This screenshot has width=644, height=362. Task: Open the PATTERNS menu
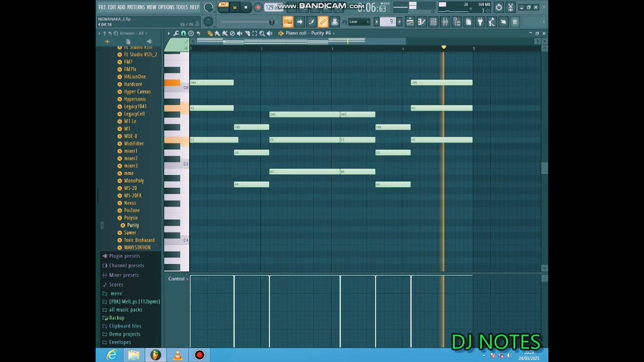(x=136, y=7)
